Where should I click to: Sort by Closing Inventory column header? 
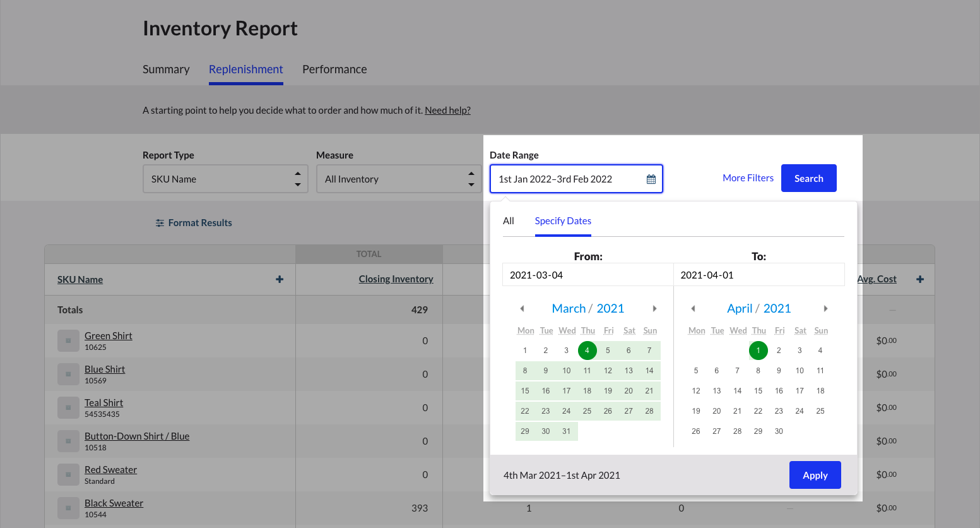coord(396,279)
